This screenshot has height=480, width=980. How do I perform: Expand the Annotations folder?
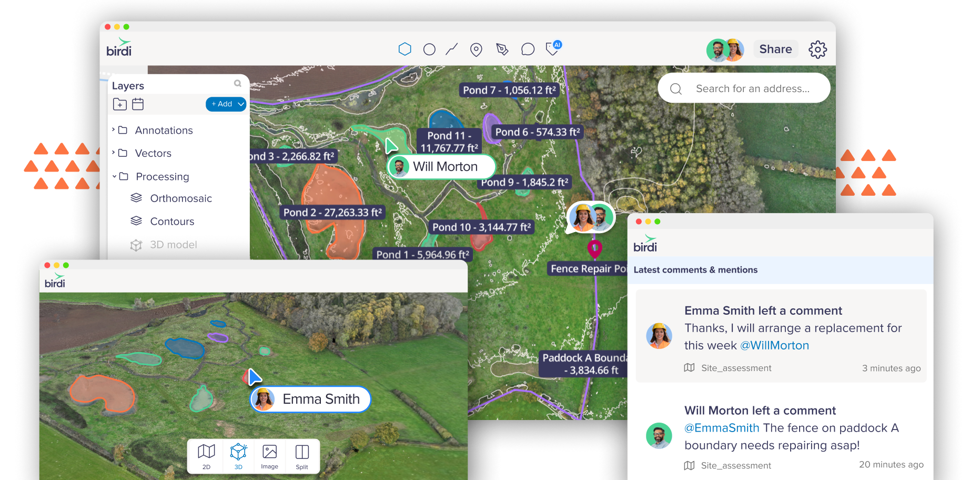(114, 130)
